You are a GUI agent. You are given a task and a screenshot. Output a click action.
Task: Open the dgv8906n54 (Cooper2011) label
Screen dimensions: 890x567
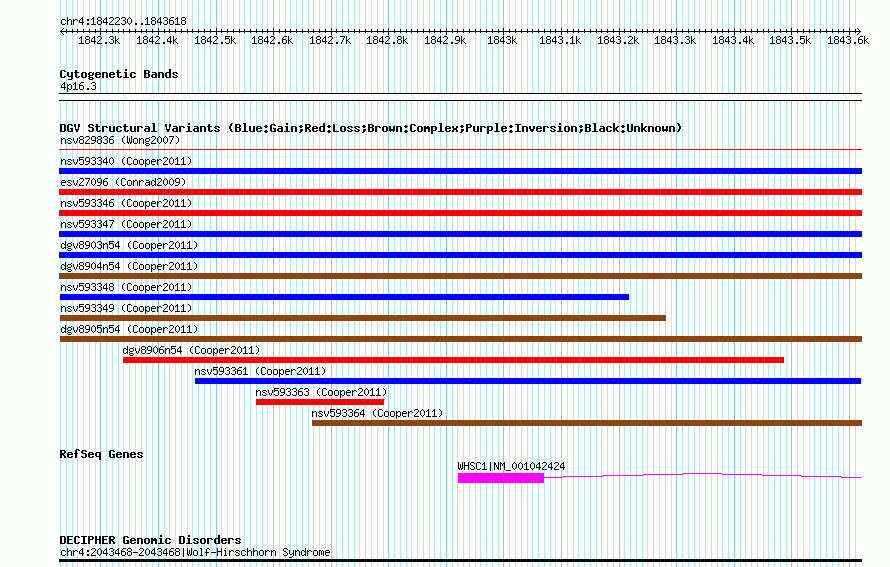pyautogui.click(x=191, y=350)
